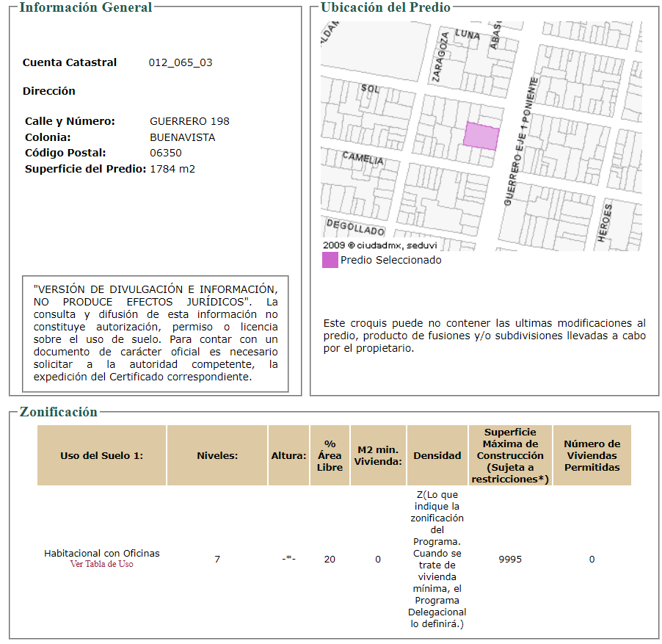This screenshot has height=644, width=662.
Task: Click the Altura column header
Action: pyautogui.click(x=288, y=455)
